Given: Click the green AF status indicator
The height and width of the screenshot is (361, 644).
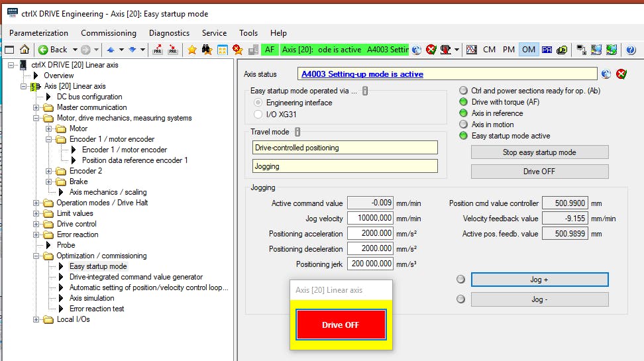Looking at the screenshot, I should [x=270, y=50].
